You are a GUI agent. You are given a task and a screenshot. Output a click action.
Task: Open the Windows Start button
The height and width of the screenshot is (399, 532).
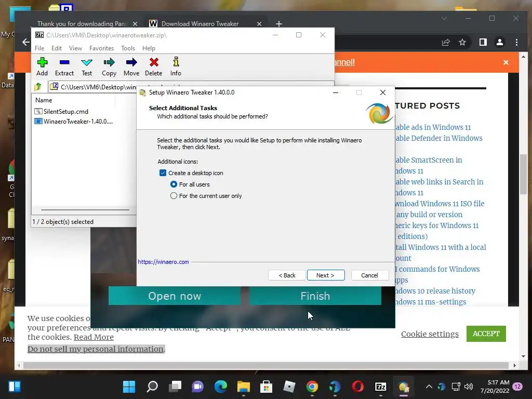[129, 387]
